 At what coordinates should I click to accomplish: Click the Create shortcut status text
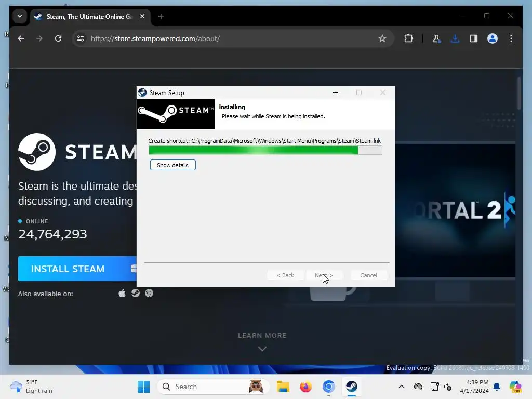point(264,141)
